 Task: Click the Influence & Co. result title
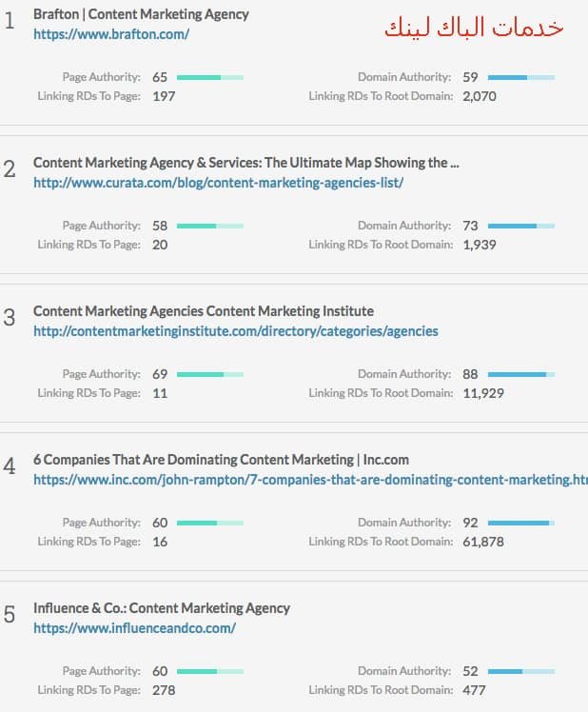click(x=162, y=608)
